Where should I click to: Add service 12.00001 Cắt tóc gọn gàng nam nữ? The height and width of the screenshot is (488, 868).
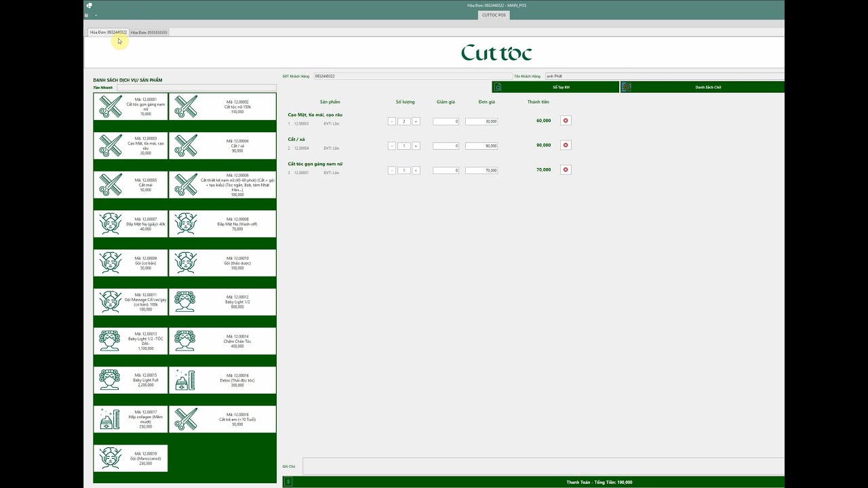coord(130,106)
